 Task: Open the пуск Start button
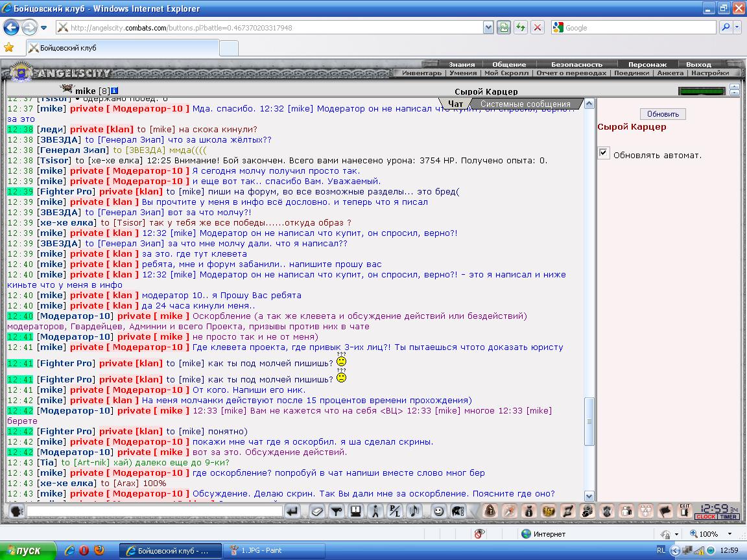tap(28, 550)
